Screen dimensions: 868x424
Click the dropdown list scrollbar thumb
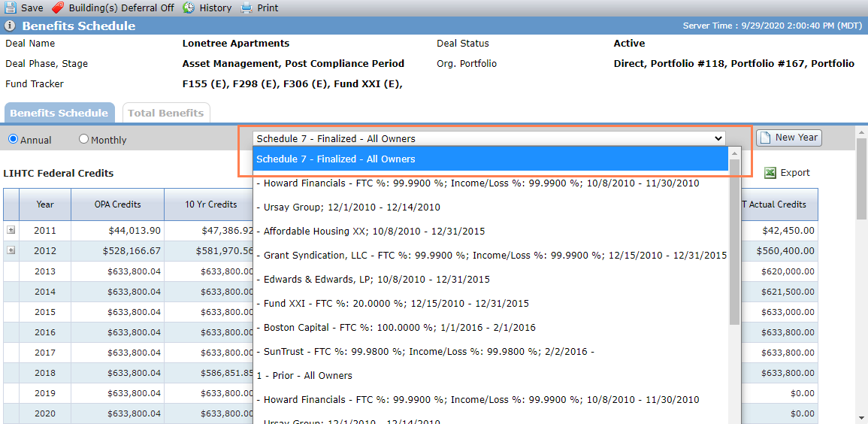pos(734,242)
